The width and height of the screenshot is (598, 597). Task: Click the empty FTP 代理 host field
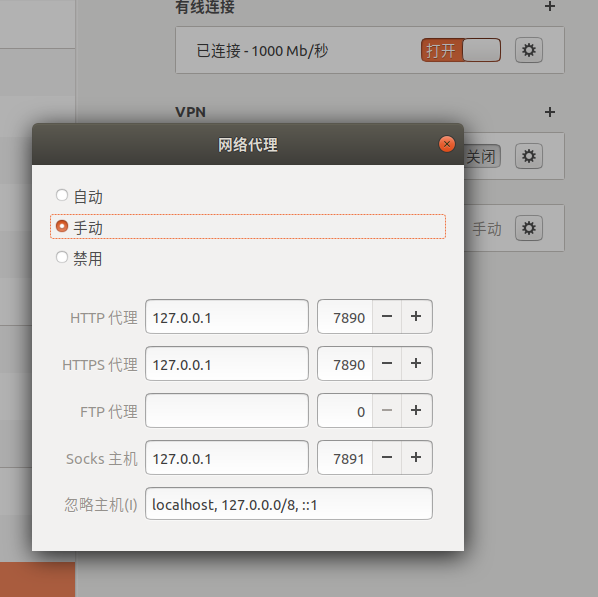point(227,410)
